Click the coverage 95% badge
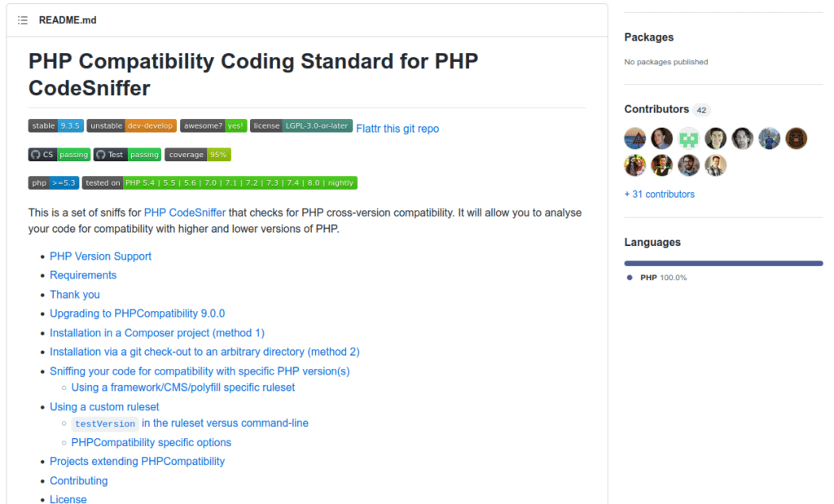The image size is (834, 504). [198, 154]
